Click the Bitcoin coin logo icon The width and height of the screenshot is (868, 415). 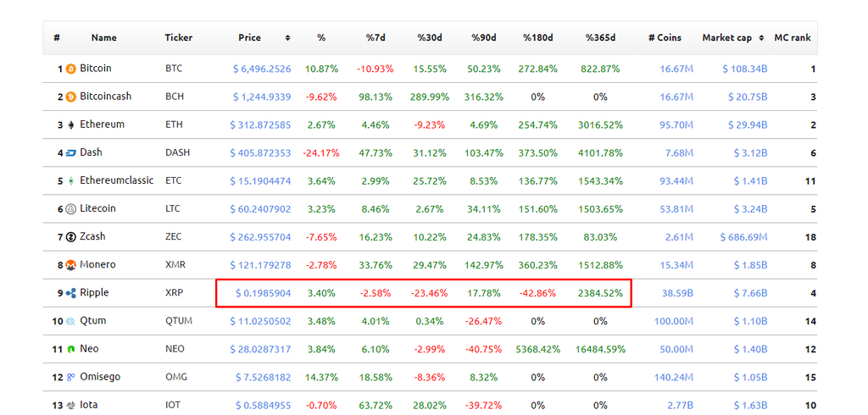[71, 69]
